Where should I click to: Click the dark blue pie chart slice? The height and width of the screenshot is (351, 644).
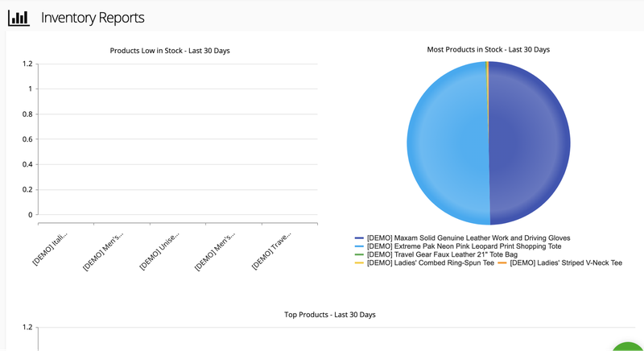530,143
